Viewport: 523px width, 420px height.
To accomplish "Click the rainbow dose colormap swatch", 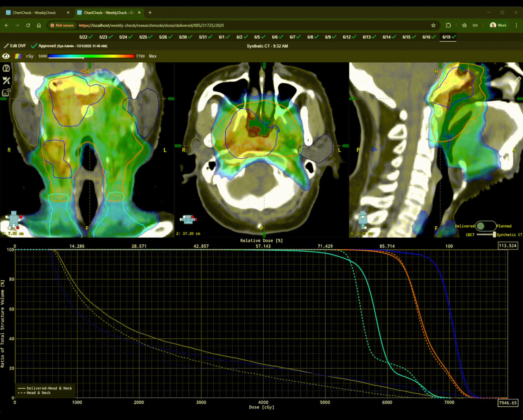I will 18,56.
